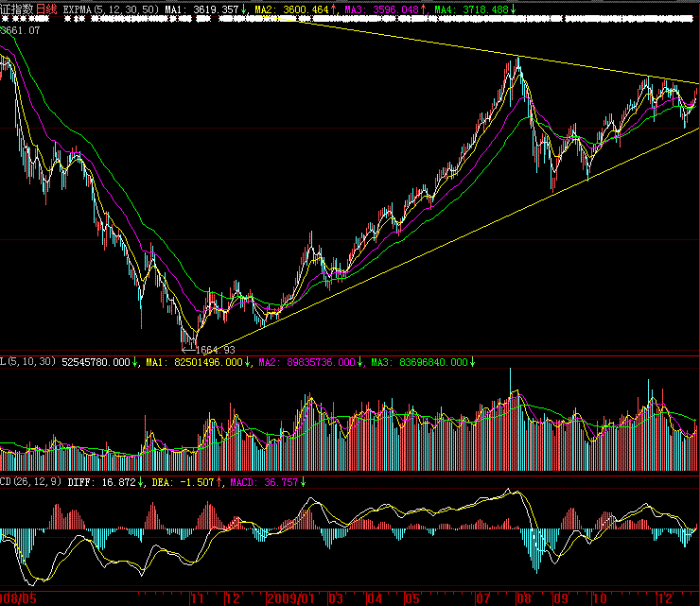This screenshot has width=700, height=606.
Task: Click the 日线 daily period label
Action: click(46, 9)
